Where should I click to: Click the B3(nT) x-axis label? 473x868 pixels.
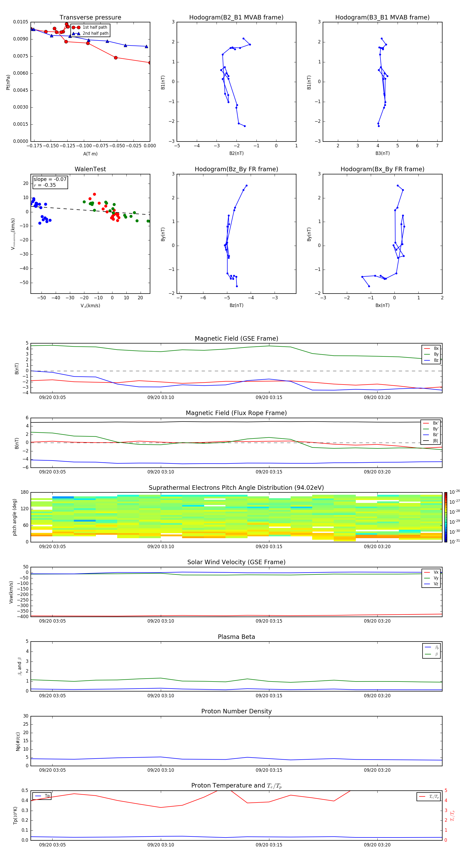(x=382, y=153)
